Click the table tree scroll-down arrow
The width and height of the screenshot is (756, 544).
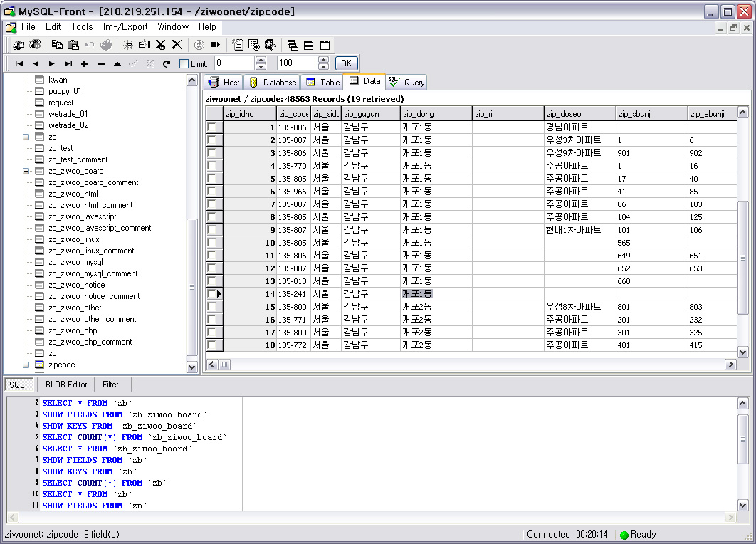192,367
